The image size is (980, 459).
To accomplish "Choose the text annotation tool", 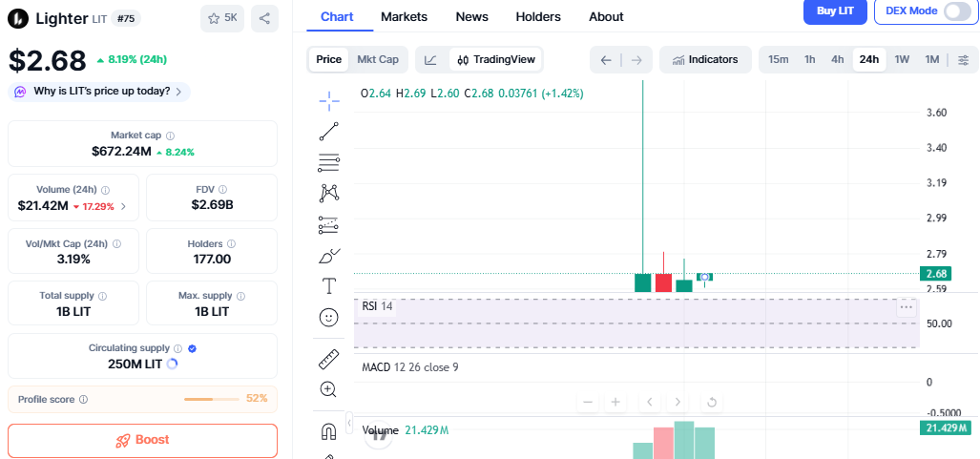I will coord(329,285).
